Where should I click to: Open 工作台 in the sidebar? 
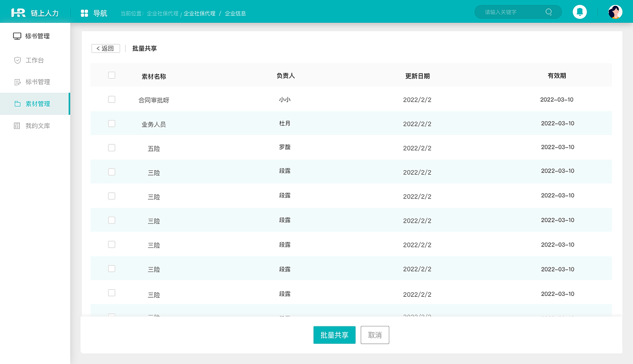tap(35, 60)
